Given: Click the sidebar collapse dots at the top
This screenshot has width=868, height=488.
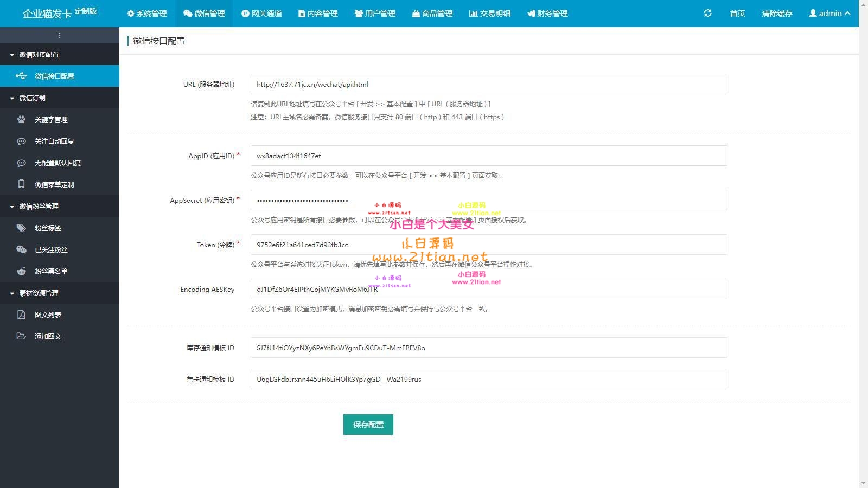Looking at the screenshot, I should click(60, 35).
